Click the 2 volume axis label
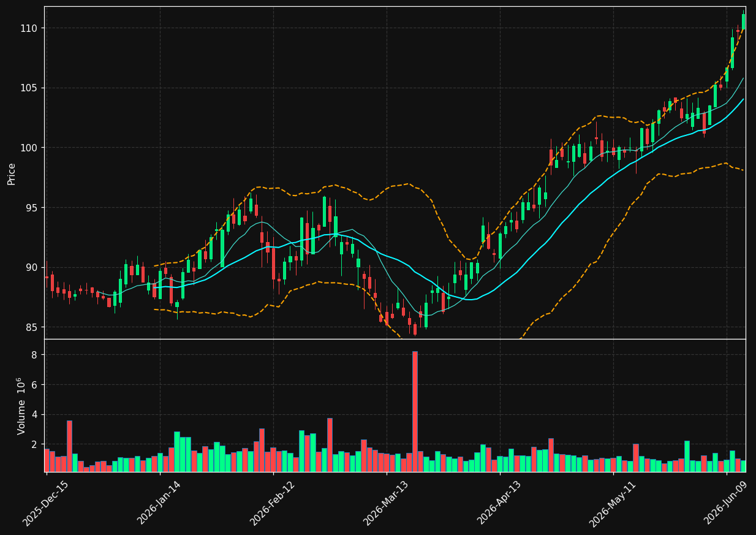The image size is (756, 535). pos(34,444)
